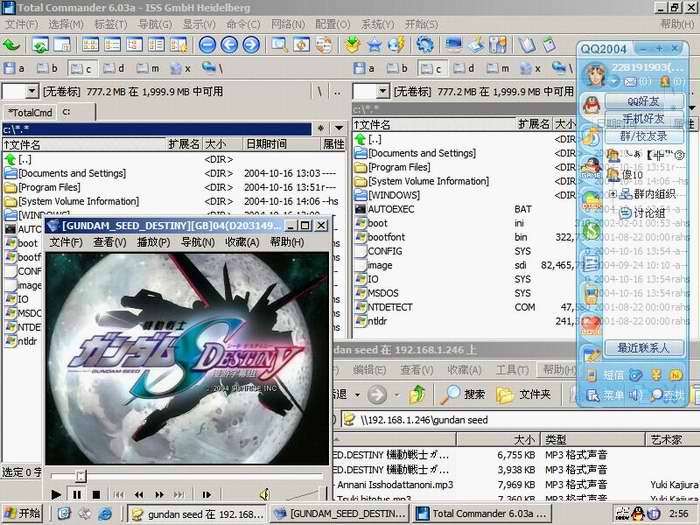Open the QQ status dropdown arrow under avatar

pos(615,82)
